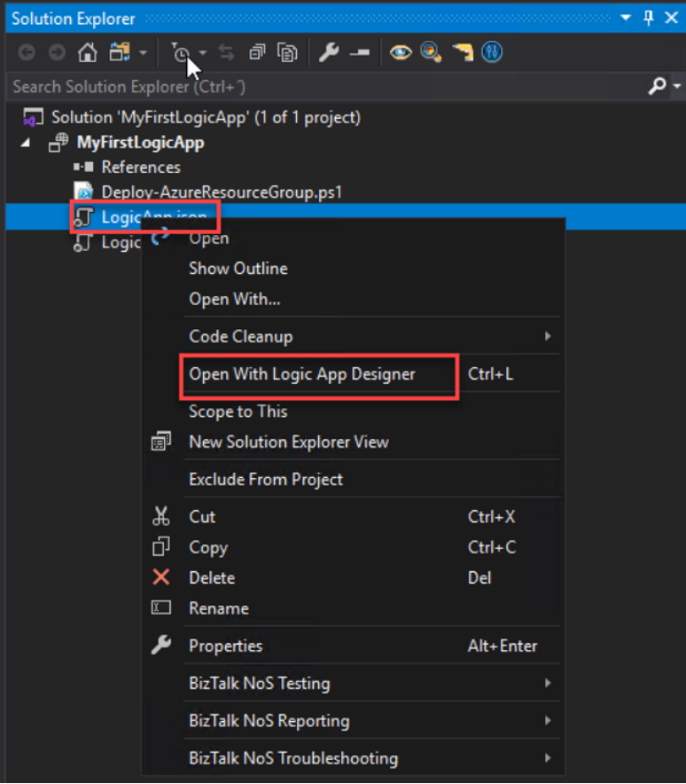Screen dimensions: 686x784
Task: Select Deploy-AzureResourceGroup.ps1 file
Action: click(x=222, y=192)
